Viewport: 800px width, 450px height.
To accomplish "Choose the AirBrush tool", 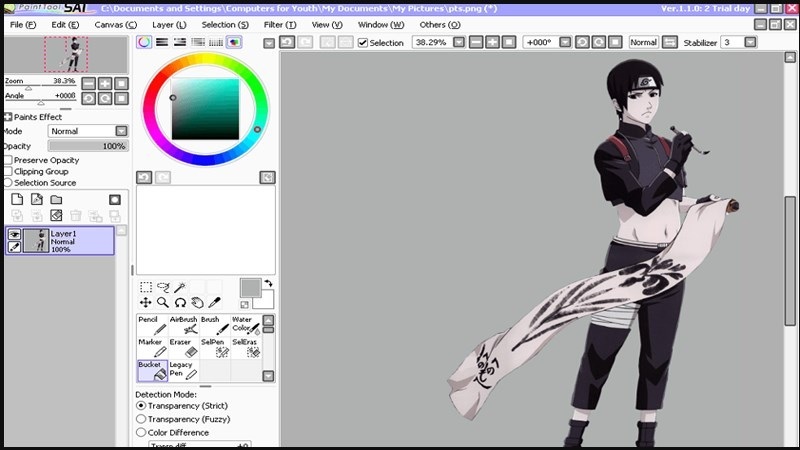I will (184, 325).
